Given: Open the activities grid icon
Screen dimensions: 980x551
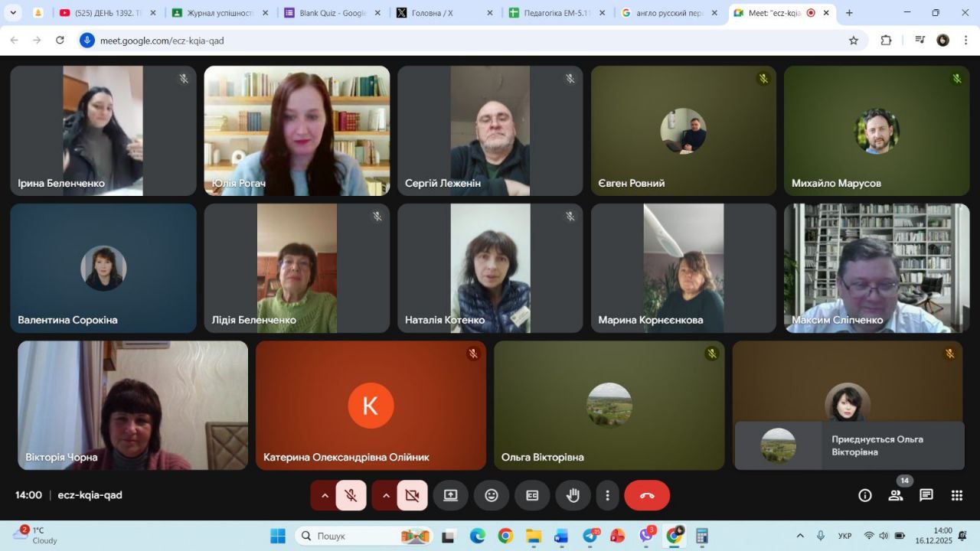Looking at the screenshot, I should point(957,495).
